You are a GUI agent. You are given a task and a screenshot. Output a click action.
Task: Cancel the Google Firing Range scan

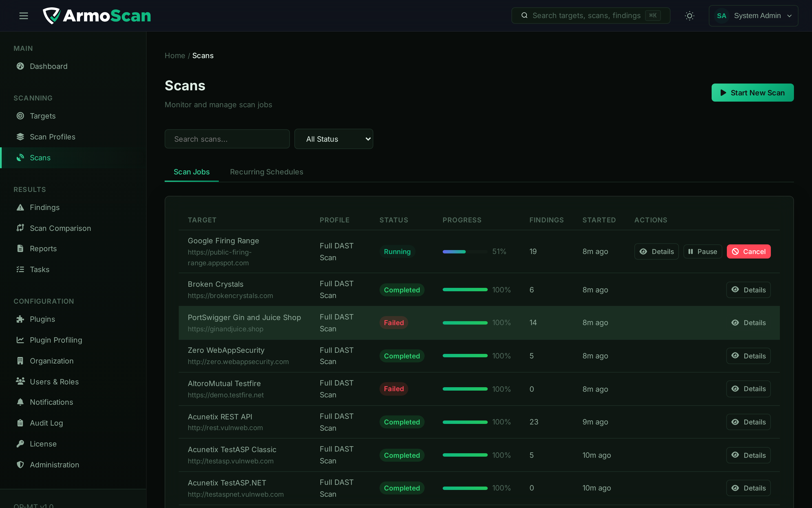click(748, 252)
